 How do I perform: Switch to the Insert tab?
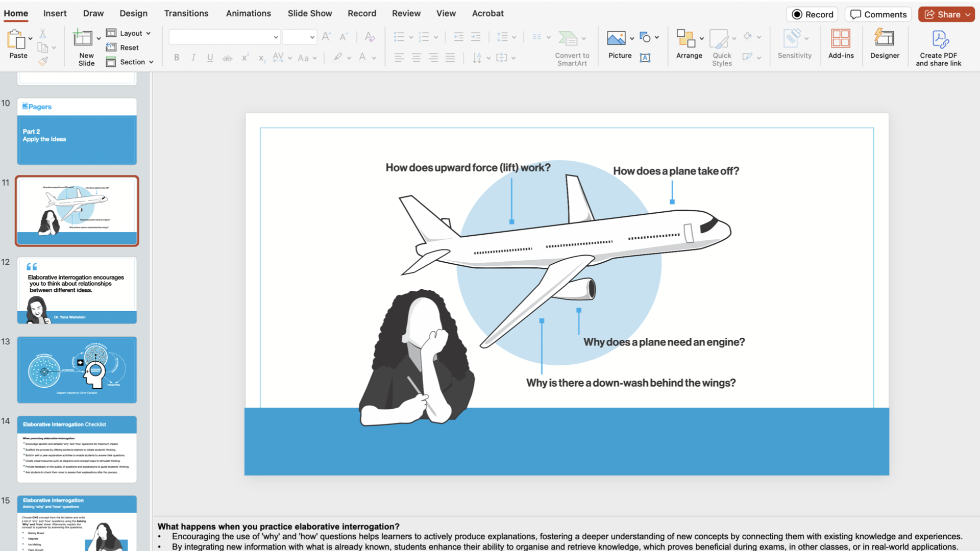point(55,13)
